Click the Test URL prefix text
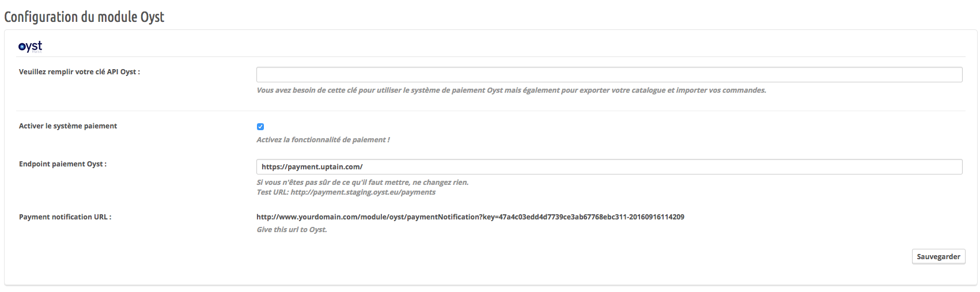This screenshot has width=980, height=292. tap(273, 192)
